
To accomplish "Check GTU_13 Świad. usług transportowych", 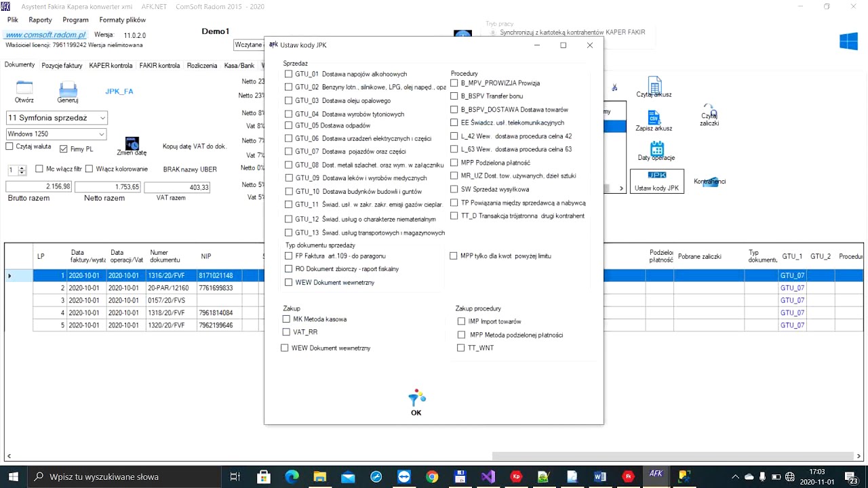I will click(289, 232).
